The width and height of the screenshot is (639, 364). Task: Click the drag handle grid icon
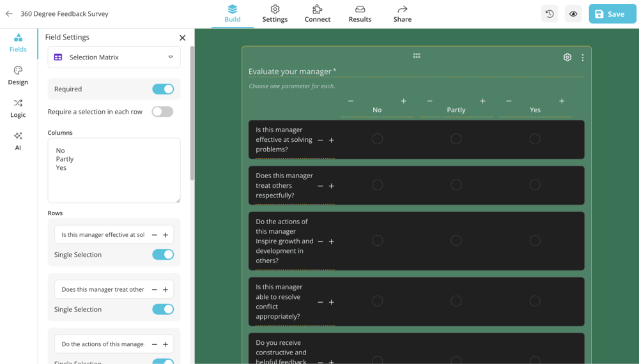tap(417, 56)
